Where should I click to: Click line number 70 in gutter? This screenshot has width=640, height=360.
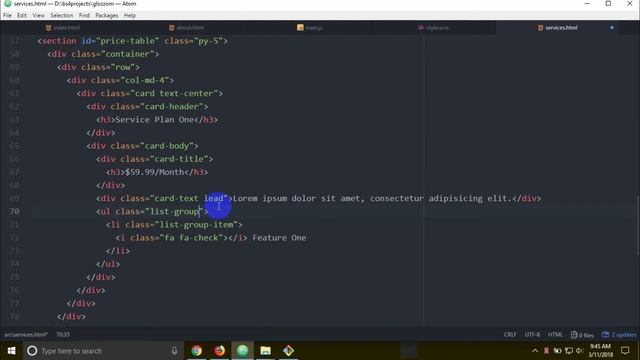[x=14, y=211]
